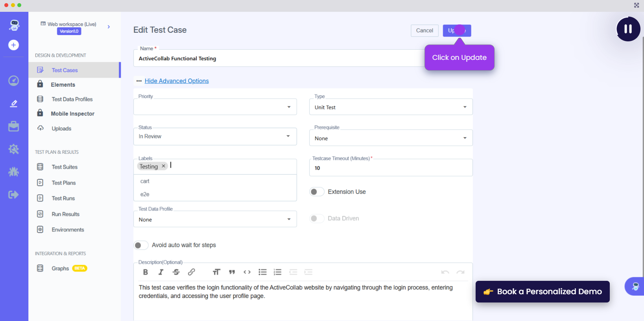Viewport: 644px width, 321px height.
Task: Insert a link in the description
Action: pos(192,272)
